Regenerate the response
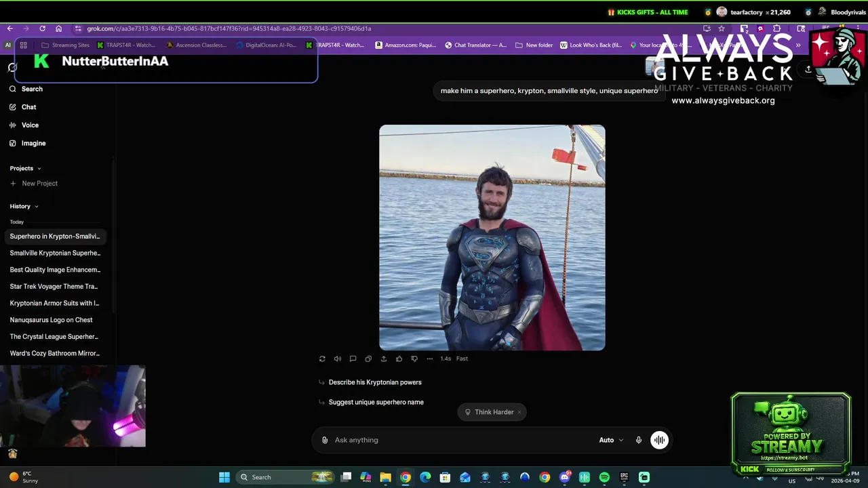The height and width of the screenshot is (488, 868). (322, 359)
